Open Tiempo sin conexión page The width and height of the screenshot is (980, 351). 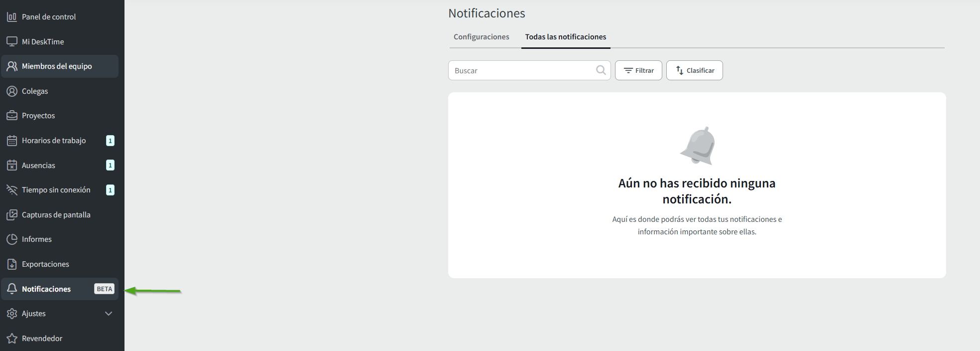tap(56, 190)
